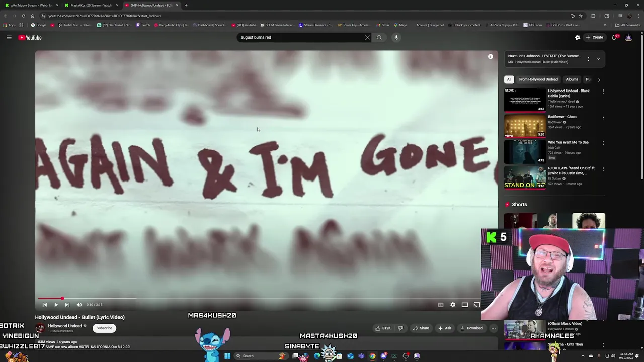Download the video

tap(471, 328)
